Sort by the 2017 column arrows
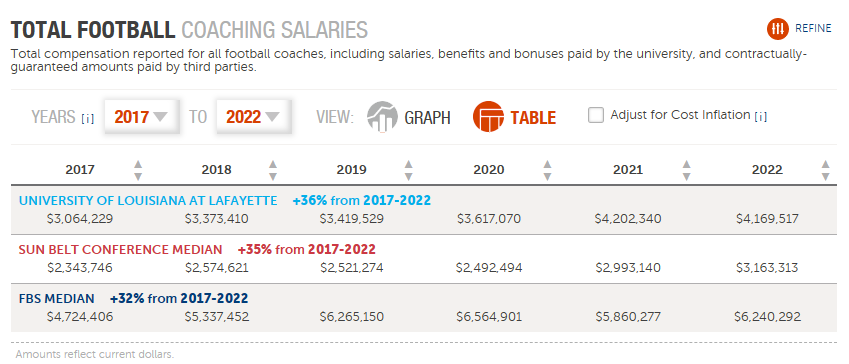Image resolution: width=849 pixels, height=364 pixels. [x=138, y=170]
